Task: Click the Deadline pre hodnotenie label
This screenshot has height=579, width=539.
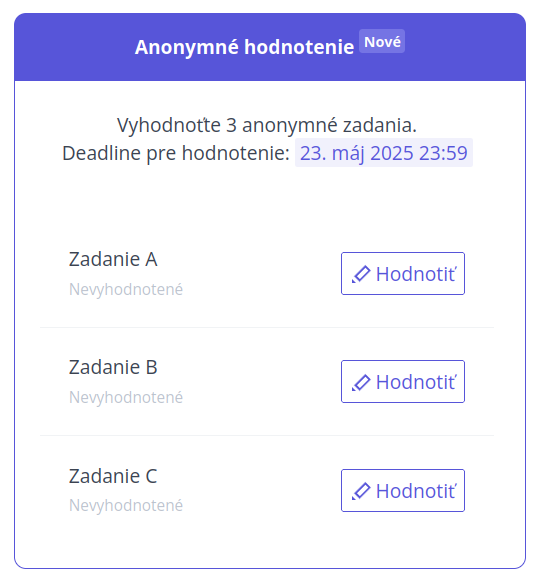Action: pos(176,153)
